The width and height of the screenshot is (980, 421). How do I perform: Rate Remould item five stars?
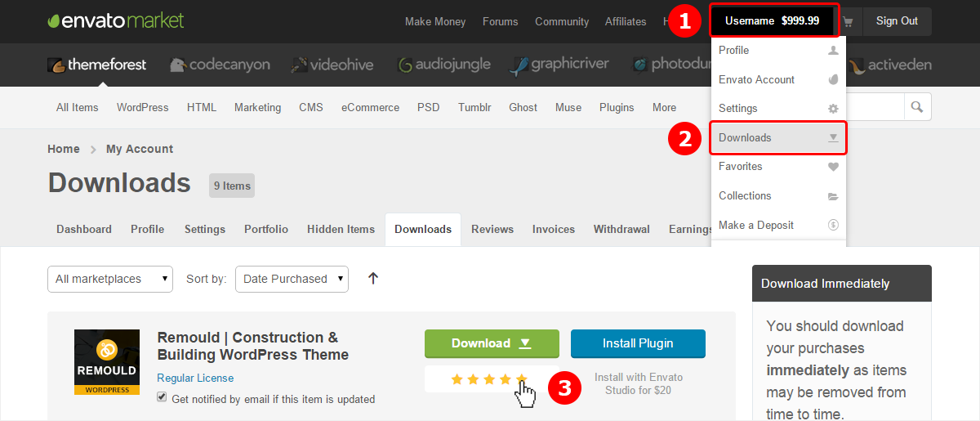tap(523, 378)
